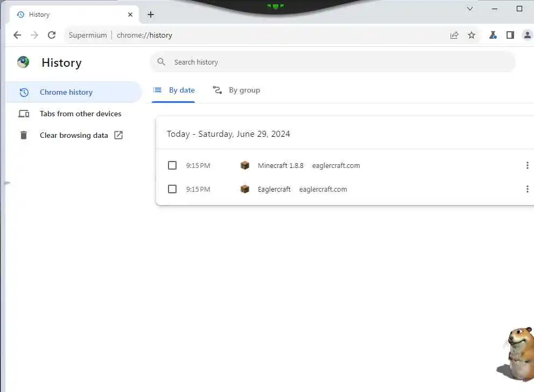
Task: Click the Supermium site chip in address bar
Action: tap(88, 35)
